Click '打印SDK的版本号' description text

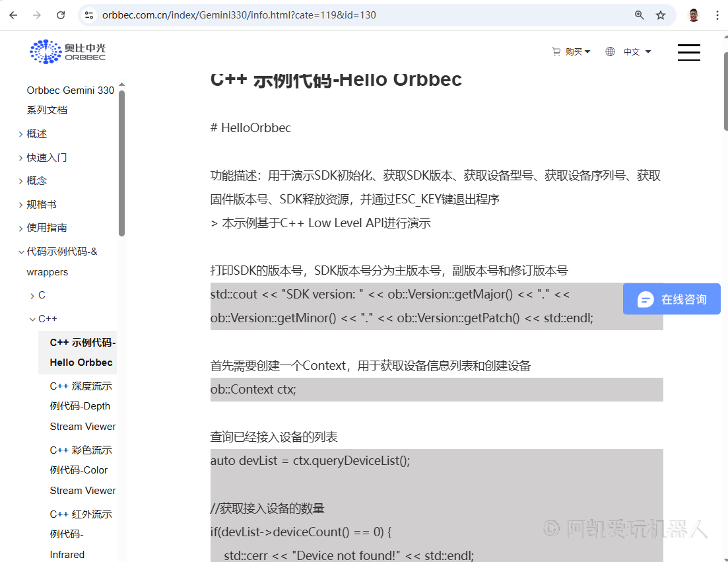(x=389, y=271)
